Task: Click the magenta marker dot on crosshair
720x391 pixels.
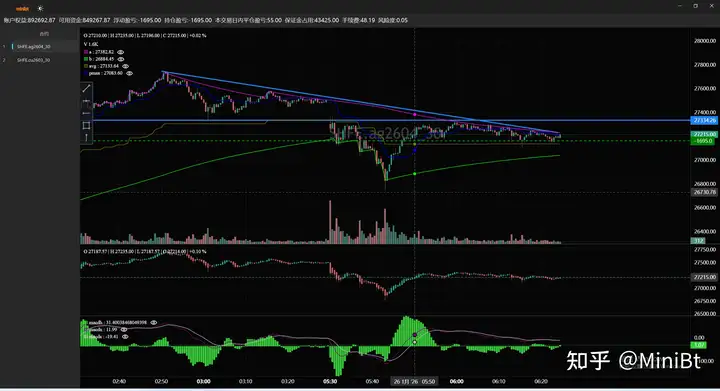Action: tap(415, 114)
